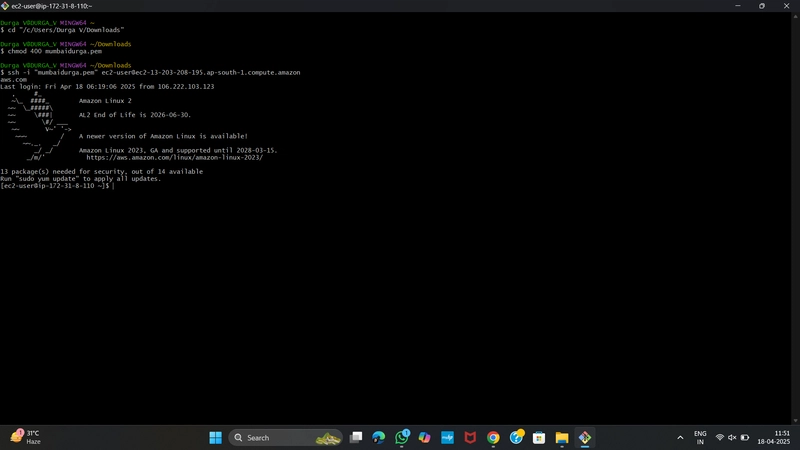Viewport: 800px width, 450px height.
Task: Open WhatsApp from the taskbar
Action: pos(402,437)
